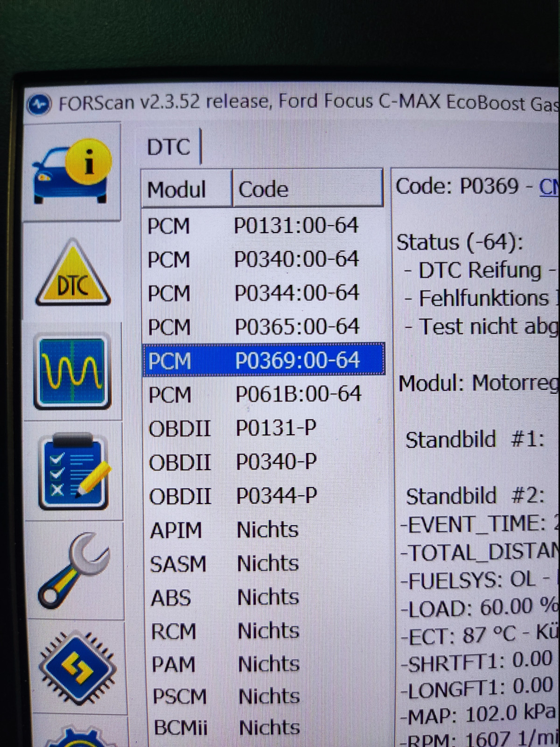This screenshot has height=747, width=560.
Task: Click the -FUELSYS: OL line
Action: 480,580
